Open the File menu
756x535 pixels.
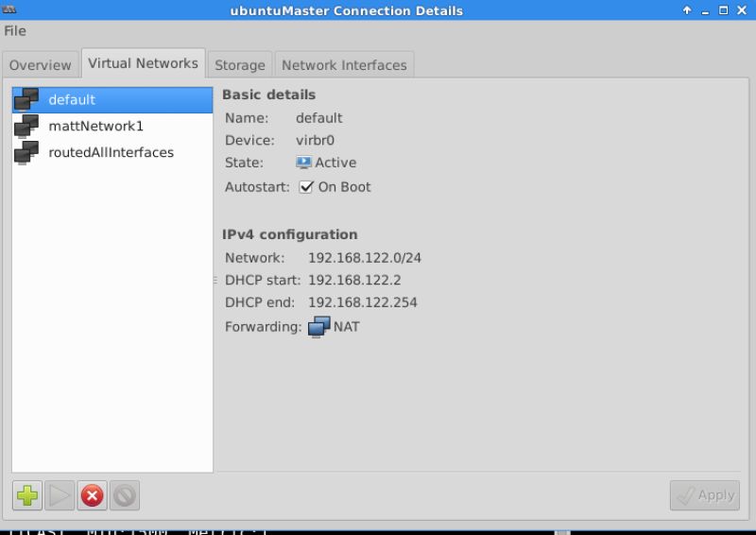coord(15,31)
